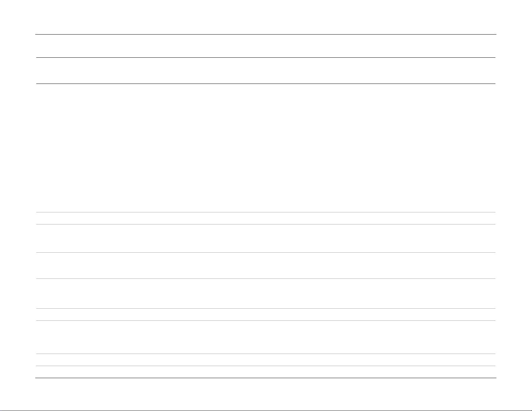Click the topmost black table border line
Viewport: 532px width, 411px height.
click(266, 34)
